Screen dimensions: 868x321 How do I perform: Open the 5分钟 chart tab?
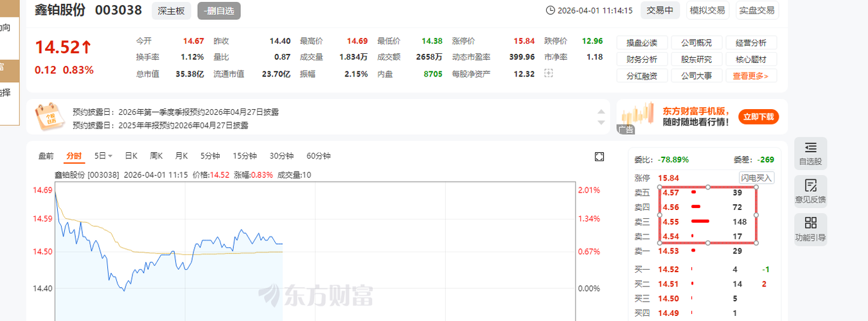[x=210, y=156]
